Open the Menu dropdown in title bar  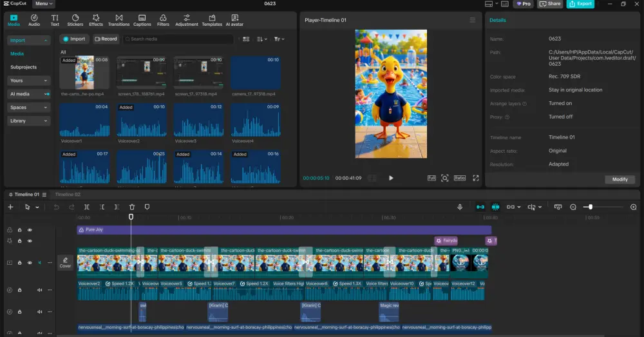[x=44, y=4]
